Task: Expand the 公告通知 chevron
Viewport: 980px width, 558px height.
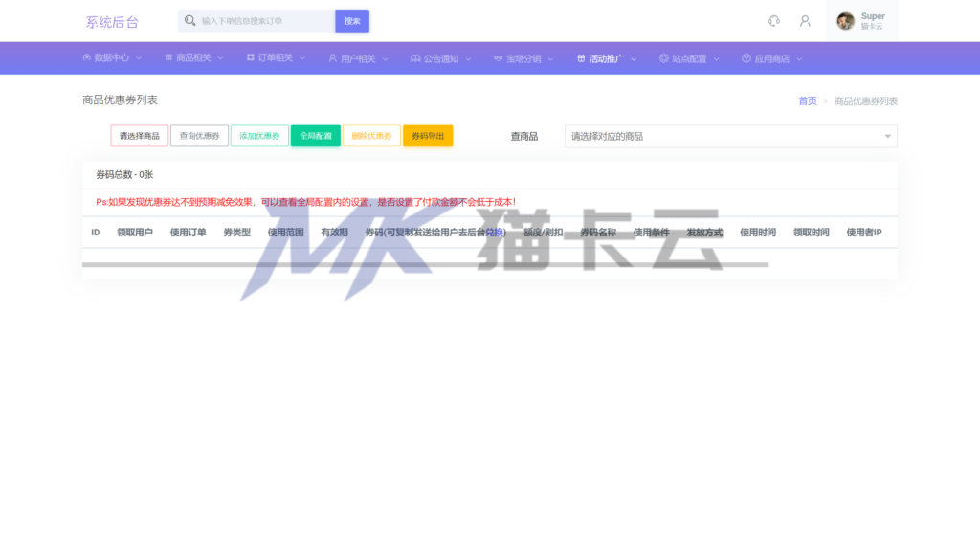Action: pyautogui.click(x=468, y=59)
